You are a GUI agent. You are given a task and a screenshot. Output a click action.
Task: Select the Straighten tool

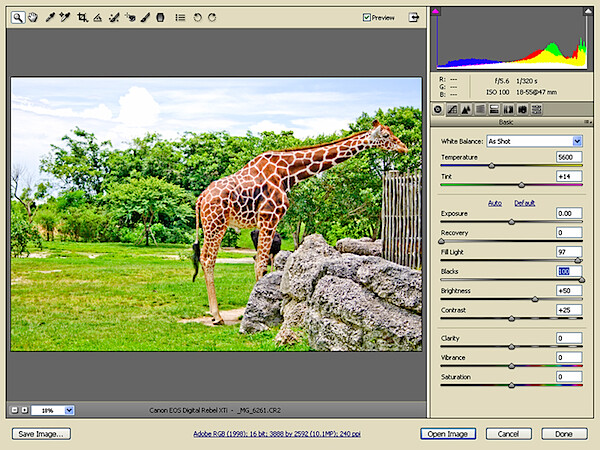(98, 17)
